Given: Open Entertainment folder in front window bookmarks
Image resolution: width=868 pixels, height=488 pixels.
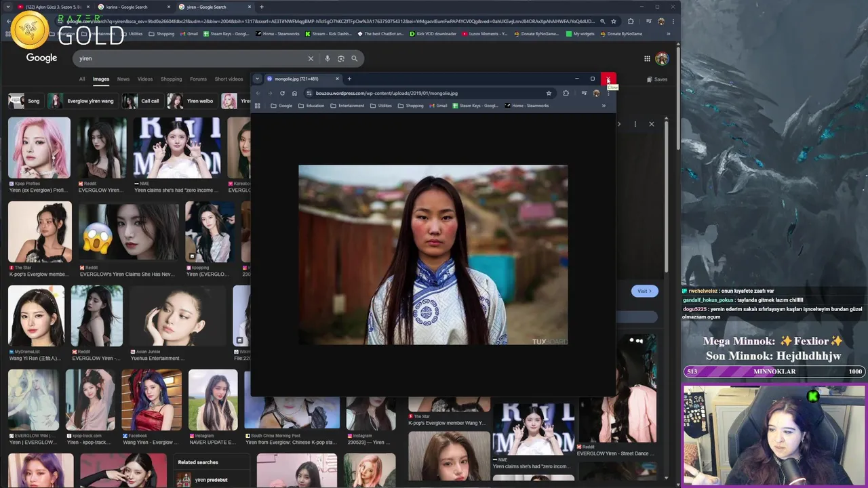Looking at the screenshot, I should pos(347,106).
